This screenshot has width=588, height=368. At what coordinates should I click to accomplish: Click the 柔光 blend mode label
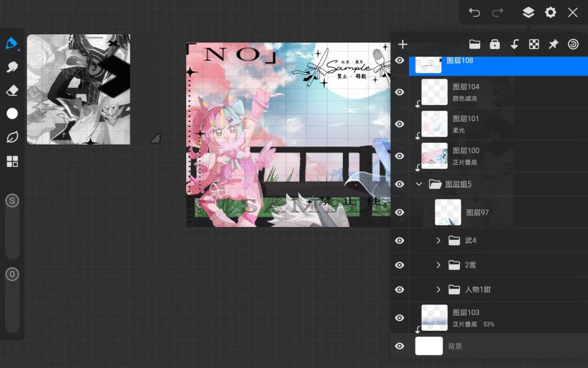(458, 130)
